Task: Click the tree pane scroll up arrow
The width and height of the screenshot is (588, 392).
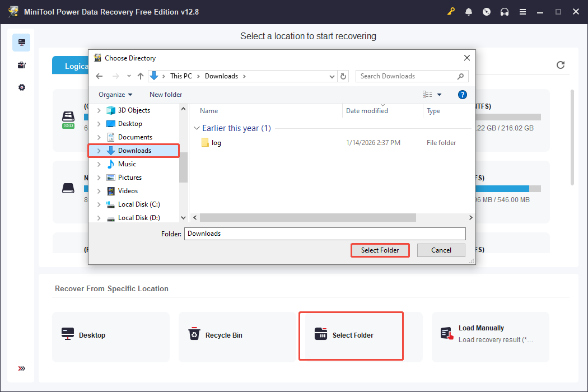Action: pyautogui.click(x=183, y=109)
